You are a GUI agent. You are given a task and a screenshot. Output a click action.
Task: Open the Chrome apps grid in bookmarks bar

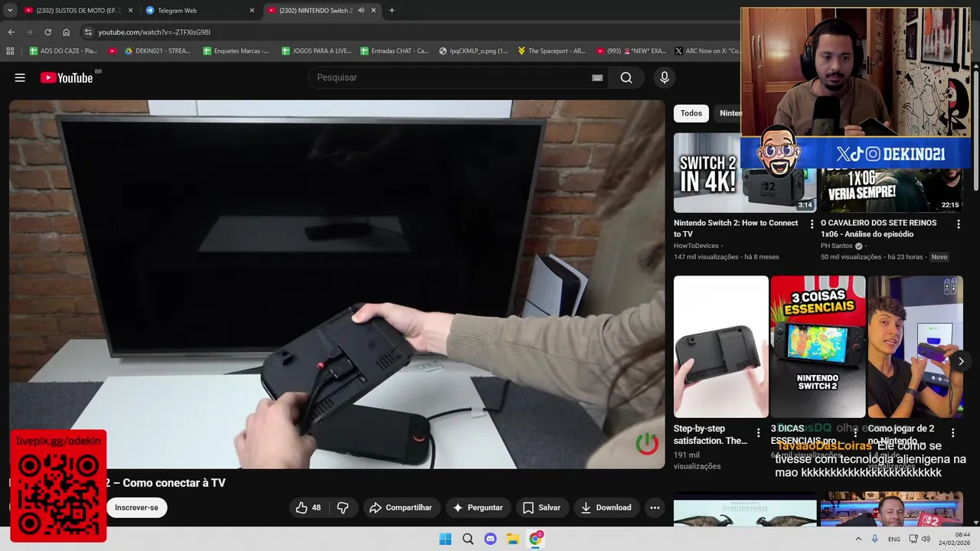pos(10,51)
